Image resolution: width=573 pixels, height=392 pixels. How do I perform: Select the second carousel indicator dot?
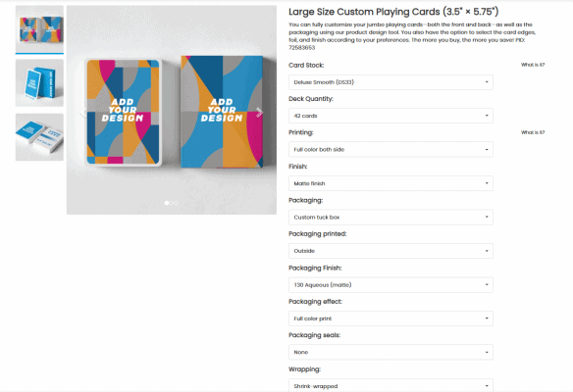172,203
